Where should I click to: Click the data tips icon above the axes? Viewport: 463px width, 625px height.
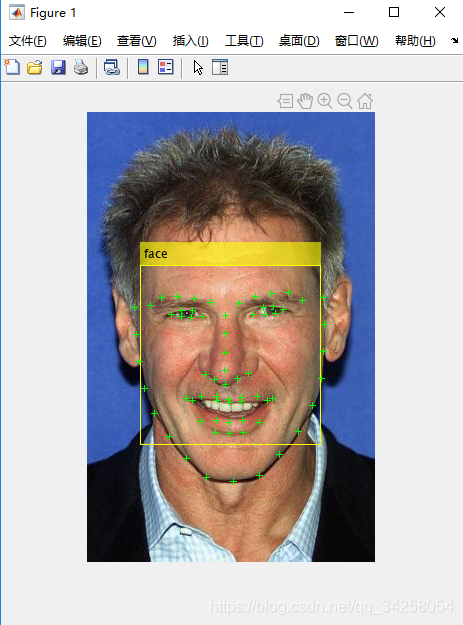(x=285, y=101)
